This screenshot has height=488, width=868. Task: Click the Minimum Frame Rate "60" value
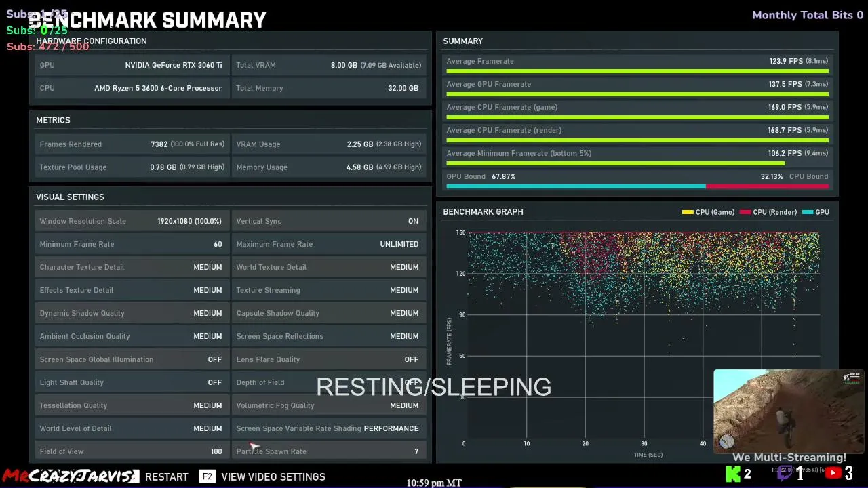click(218, 244)
